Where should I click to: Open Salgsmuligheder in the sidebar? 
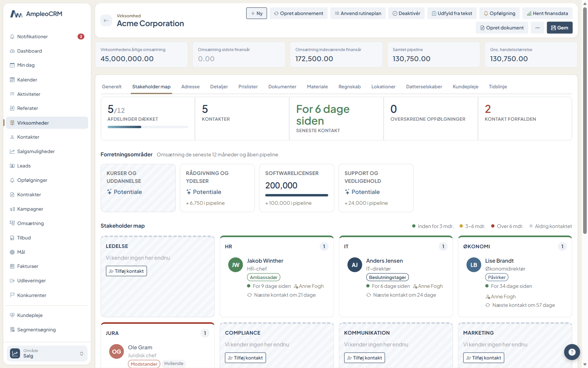pyautogui.click(x=47, y=151)
